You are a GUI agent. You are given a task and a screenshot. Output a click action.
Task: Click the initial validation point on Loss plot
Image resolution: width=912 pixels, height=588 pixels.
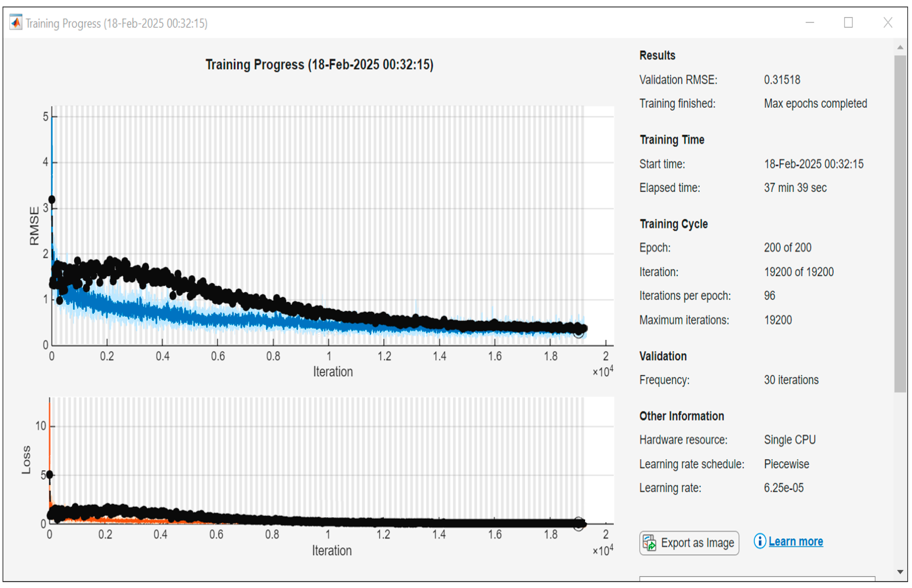pos(49,475)
